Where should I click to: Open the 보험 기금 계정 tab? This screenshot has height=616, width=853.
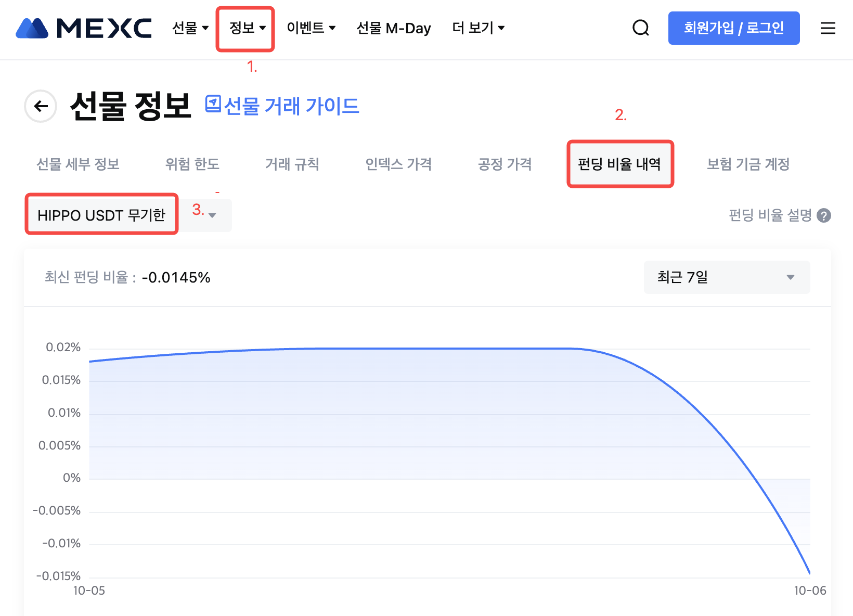click(x=748, y=164)
